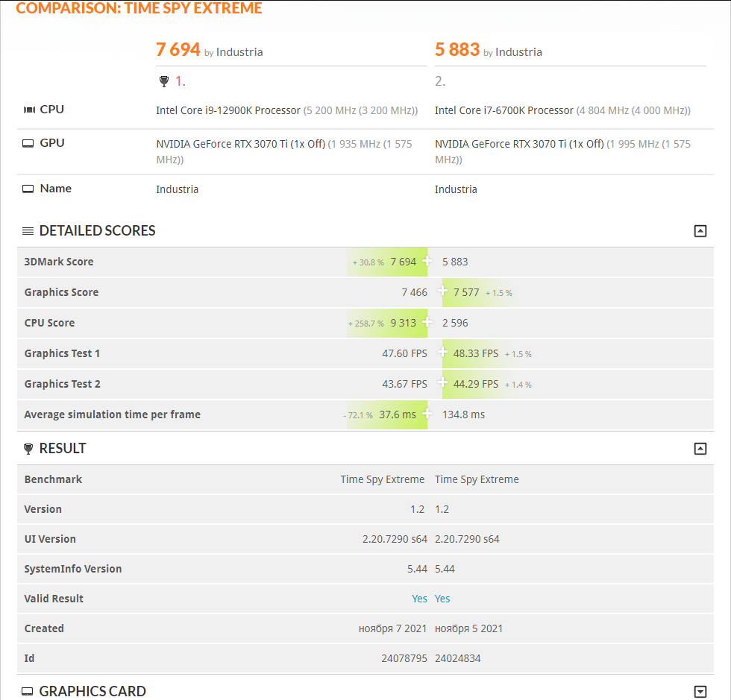This screenshot has width=731, height=700.
Task: Select the Graphics Score row label
Action: click(61, 292)
